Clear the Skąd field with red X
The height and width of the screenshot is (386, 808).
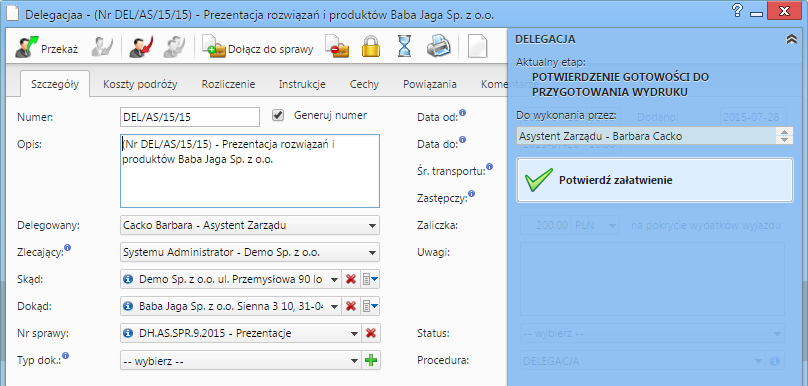coord(351,279)
